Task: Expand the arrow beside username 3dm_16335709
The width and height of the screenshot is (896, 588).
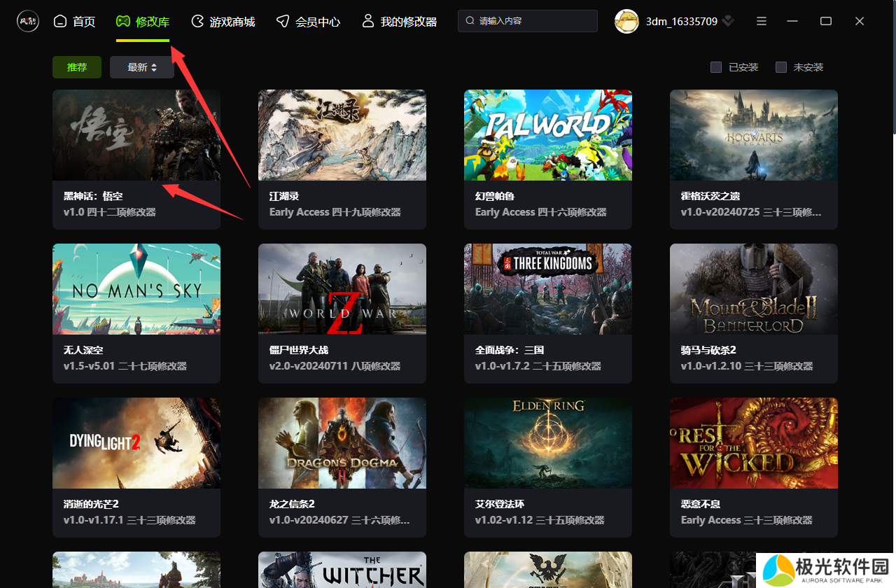Action: 728,21
